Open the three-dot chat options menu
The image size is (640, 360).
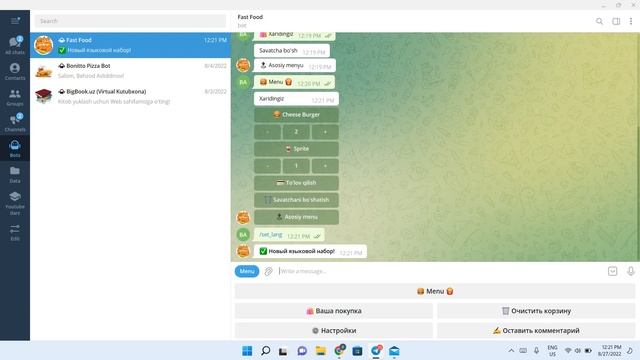631,21
